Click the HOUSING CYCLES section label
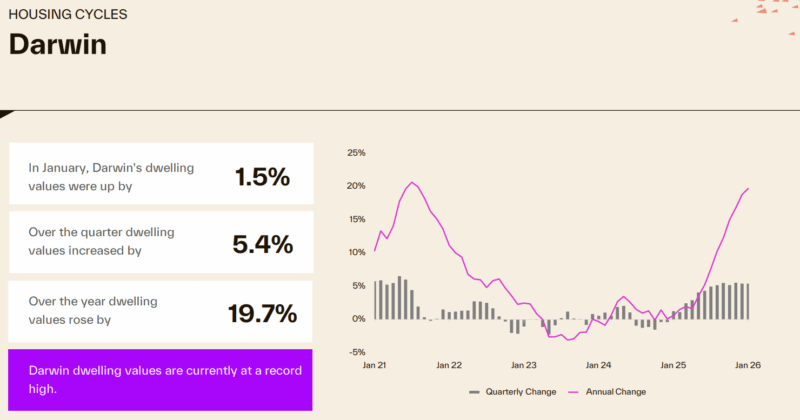The width and height of the screenshot is (800, 420). pos(68,16)
